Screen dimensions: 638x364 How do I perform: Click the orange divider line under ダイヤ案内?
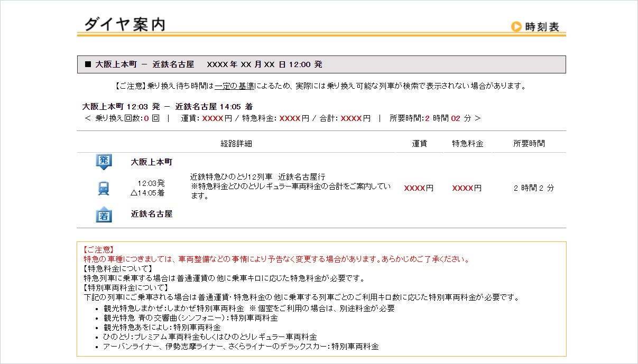coord(317,35)
